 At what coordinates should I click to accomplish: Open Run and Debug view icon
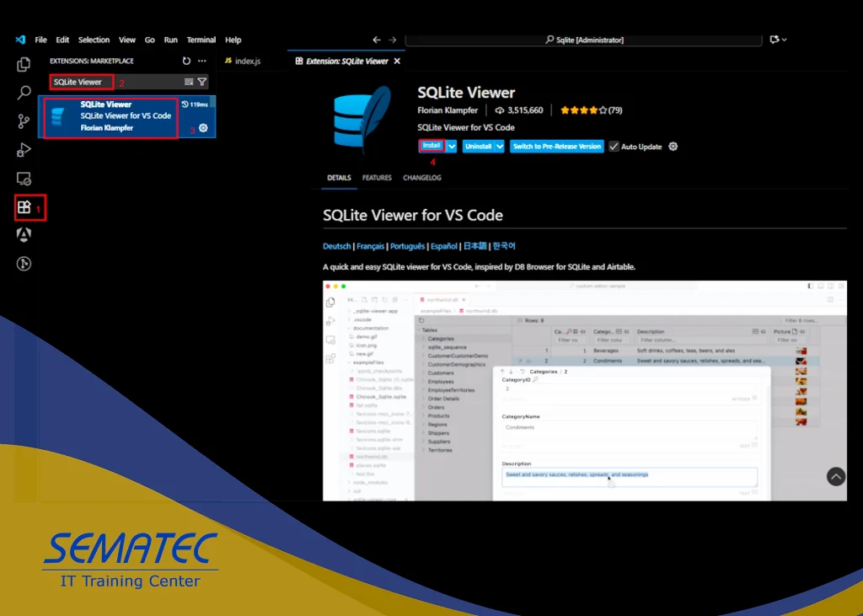24,150
